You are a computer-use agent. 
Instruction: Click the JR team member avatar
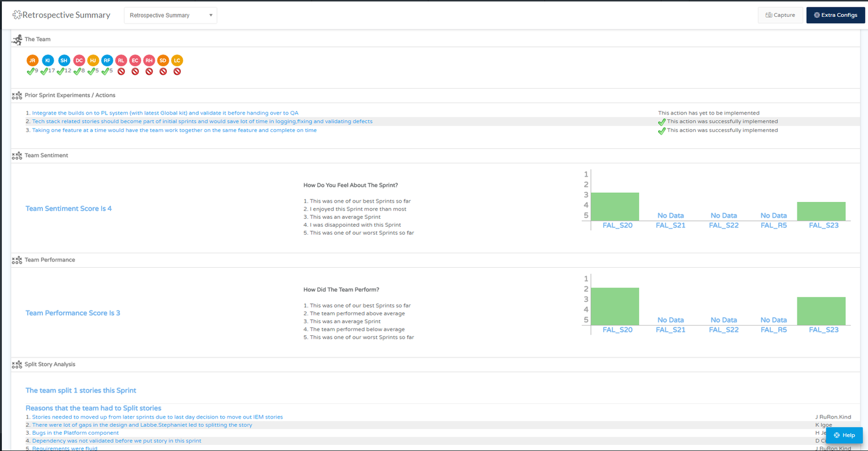pos(33,60)
